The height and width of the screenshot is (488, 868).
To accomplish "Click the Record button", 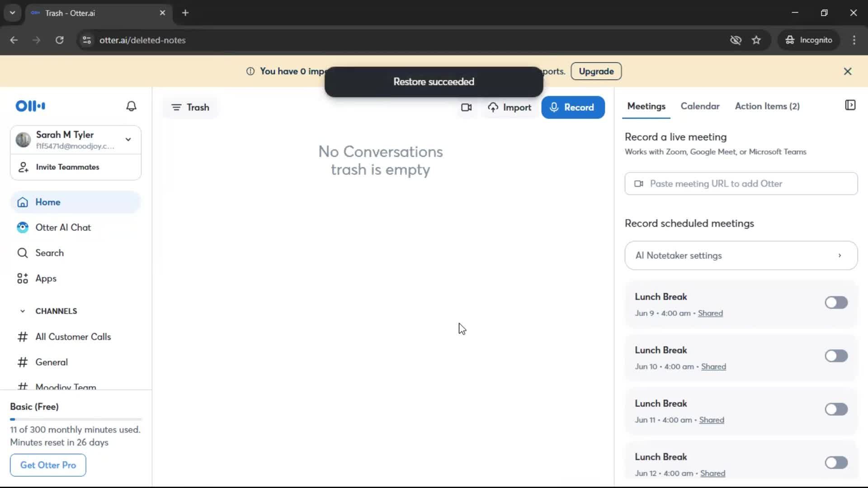I will [x=573, y=108].
